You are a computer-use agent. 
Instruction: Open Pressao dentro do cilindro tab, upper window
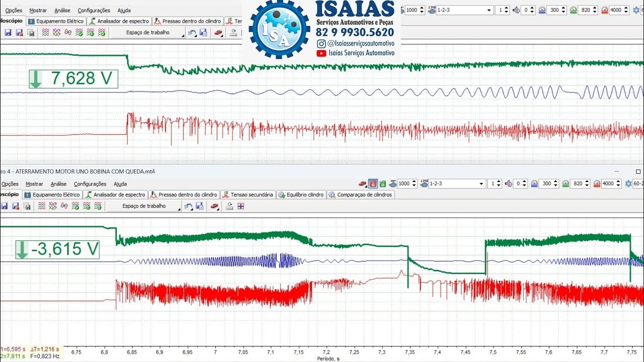point(188,21)
